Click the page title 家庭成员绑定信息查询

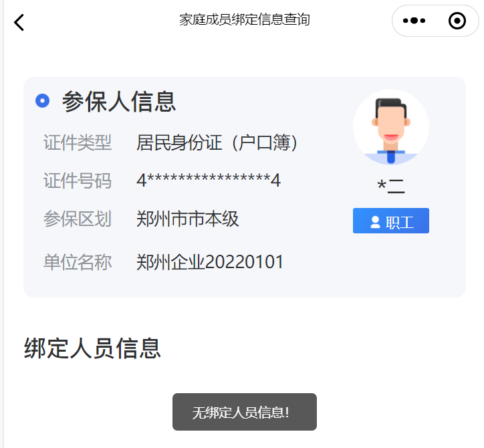(245, 19)
